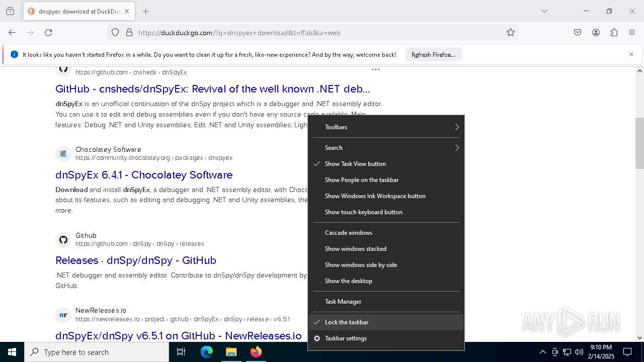
Task: Open Save to Pocket icon
Action: (578, 33)
